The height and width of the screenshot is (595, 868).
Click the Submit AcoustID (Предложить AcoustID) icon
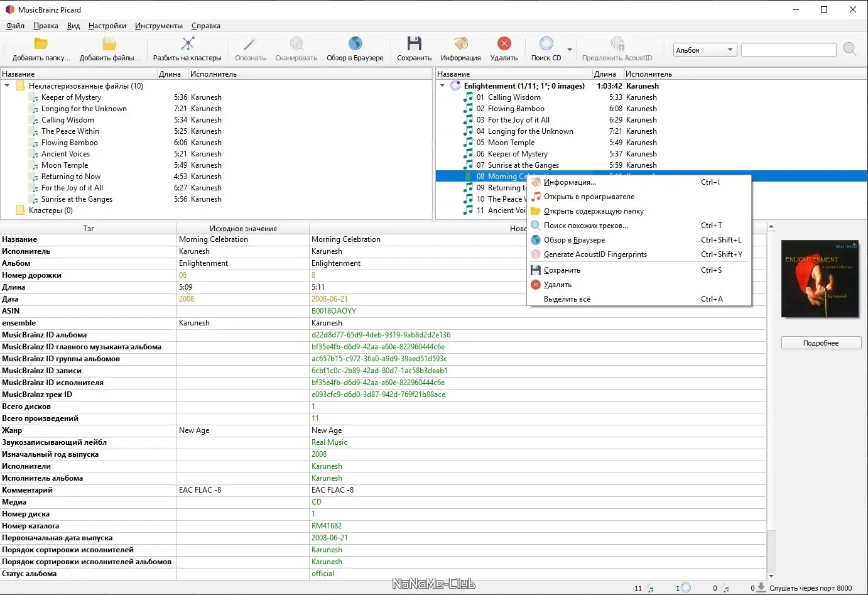point(617,43)
